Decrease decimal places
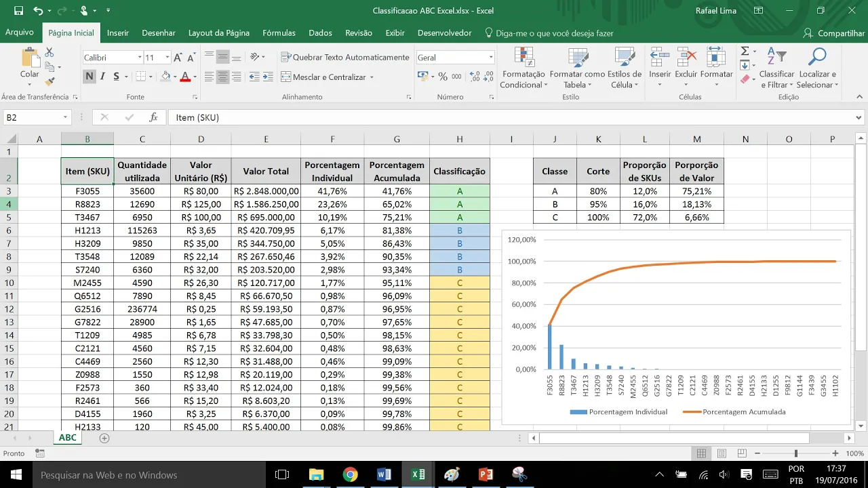 coord(488,77)
